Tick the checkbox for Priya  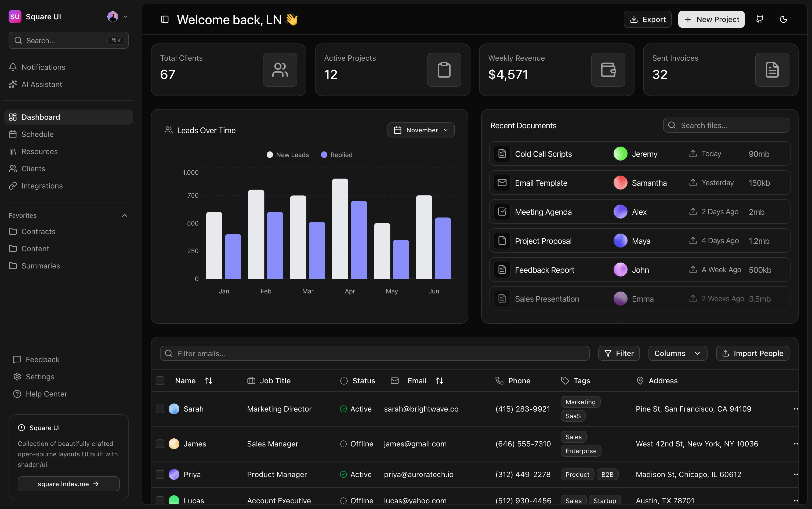(x=160, y=474)
